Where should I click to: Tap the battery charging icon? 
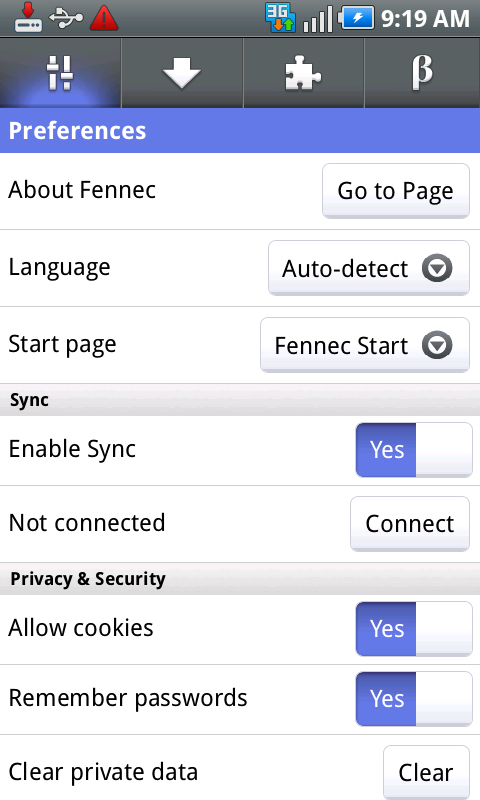pos(357,18)
